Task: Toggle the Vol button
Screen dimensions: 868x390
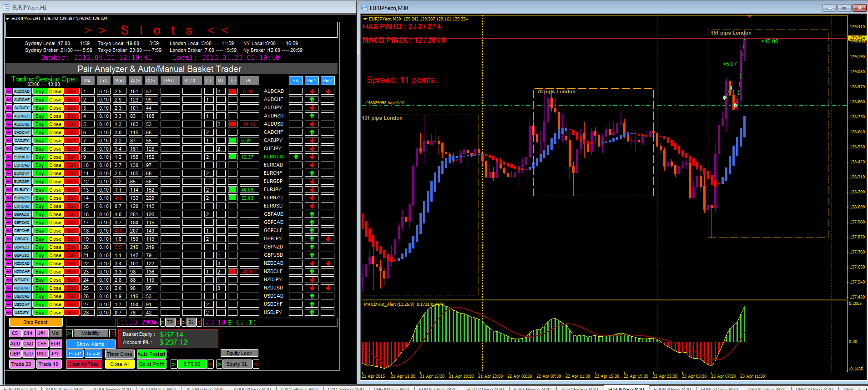Action: [56, 333]
